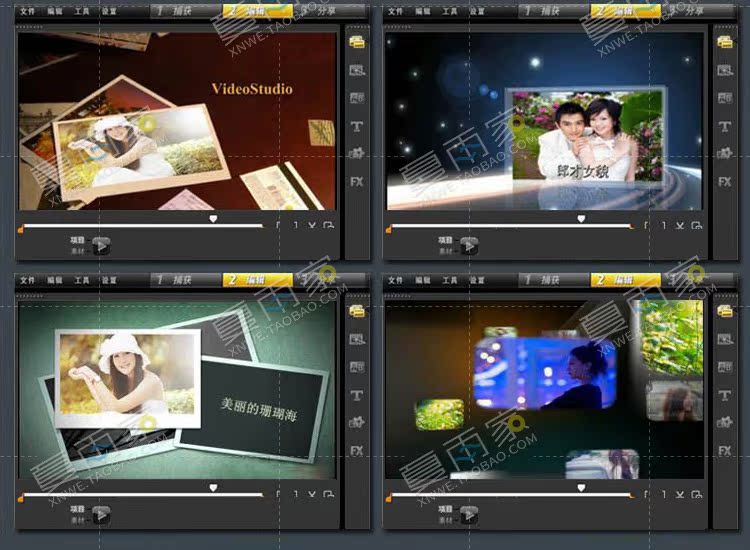Click orange trim marker under VideoStudio title preview
750x550 pixels.
21,230
